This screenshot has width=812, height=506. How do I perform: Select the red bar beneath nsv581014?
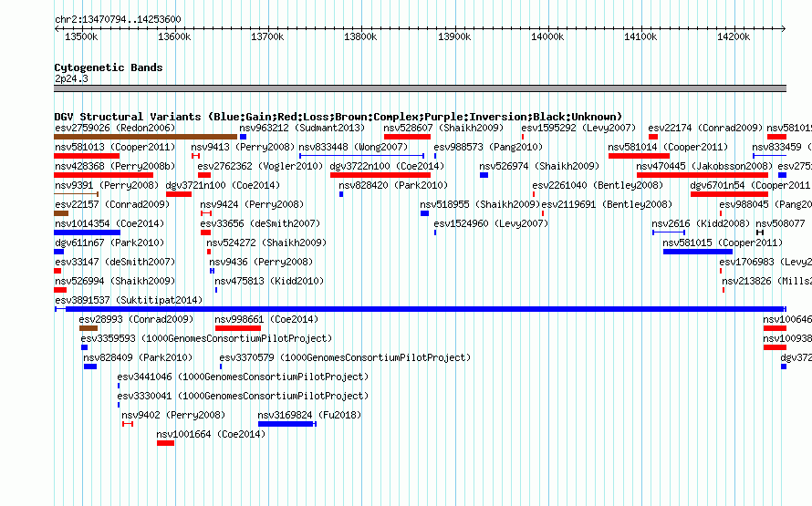(x=639, y=156)
